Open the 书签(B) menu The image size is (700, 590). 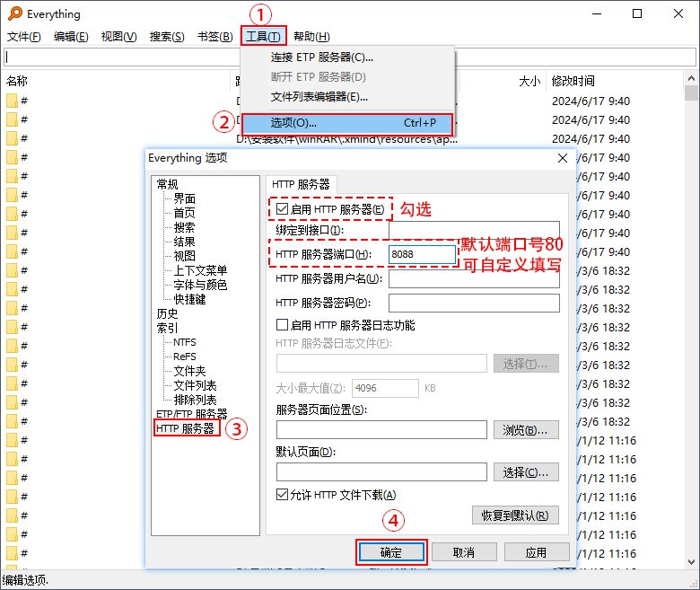215,37
